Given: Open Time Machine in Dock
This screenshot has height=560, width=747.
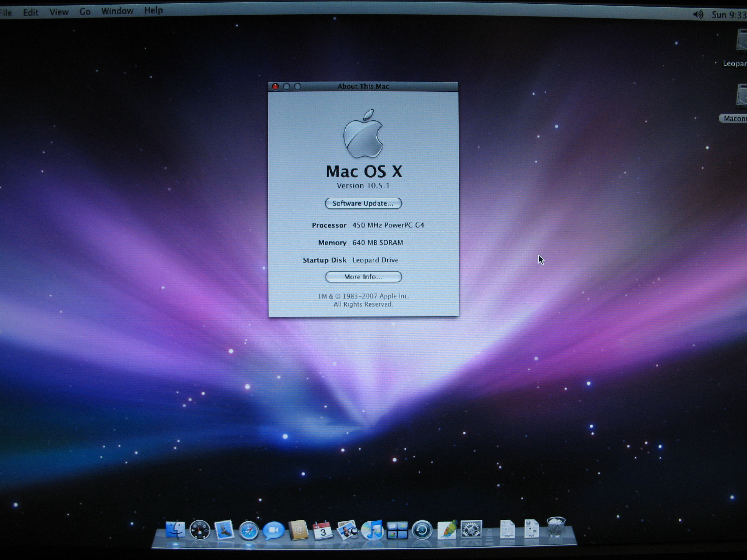Looking at the screenshot, I should tap(422, 530).
